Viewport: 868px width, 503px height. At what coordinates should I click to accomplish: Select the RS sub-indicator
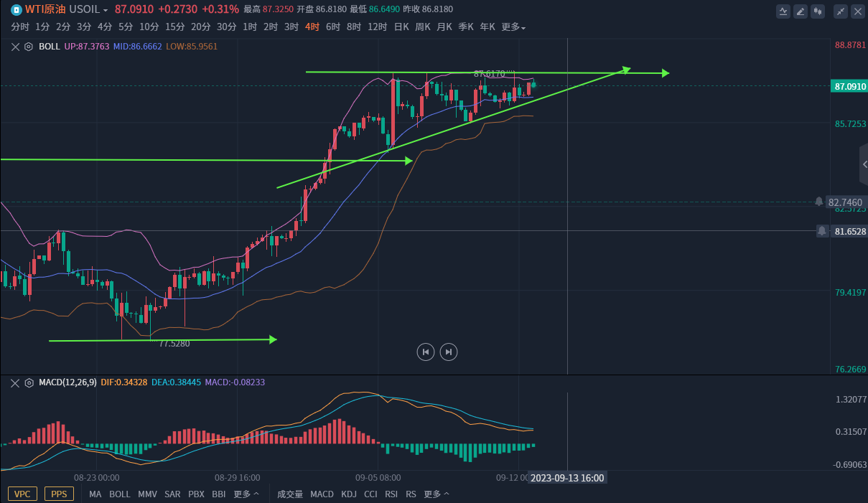click(411, 494)
